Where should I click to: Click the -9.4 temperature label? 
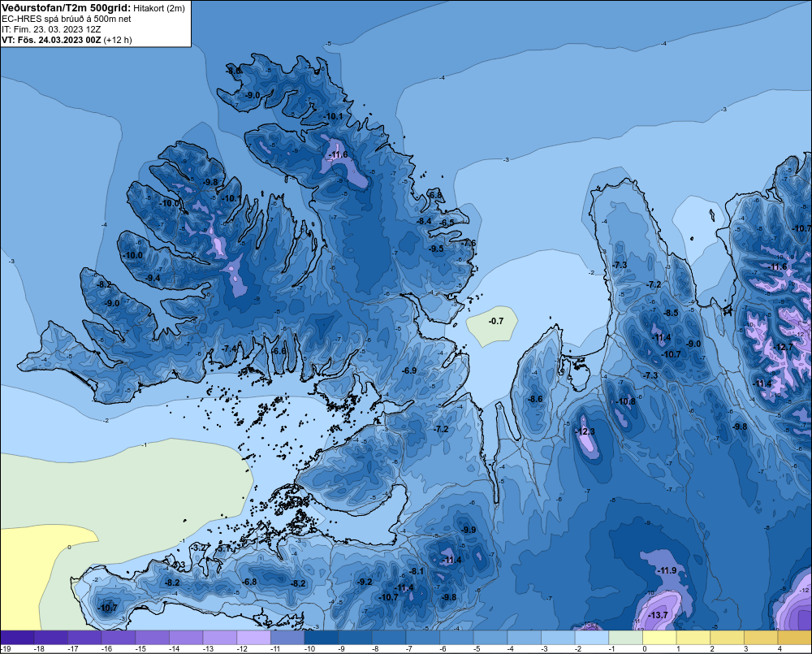153,279
